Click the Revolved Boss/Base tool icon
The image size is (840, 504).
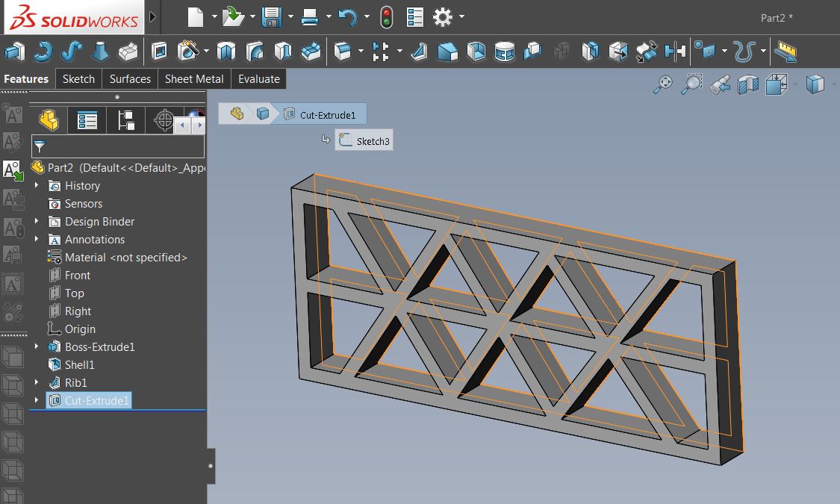click(x=43, y=52)
